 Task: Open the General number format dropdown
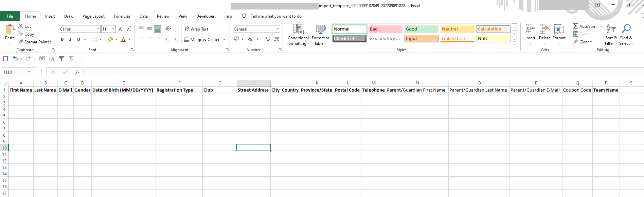pos(278,29)
